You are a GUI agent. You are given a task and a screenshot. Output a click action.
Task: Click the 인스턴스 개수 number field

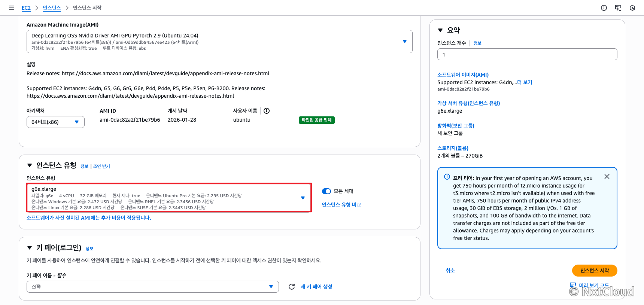point(527,54)
